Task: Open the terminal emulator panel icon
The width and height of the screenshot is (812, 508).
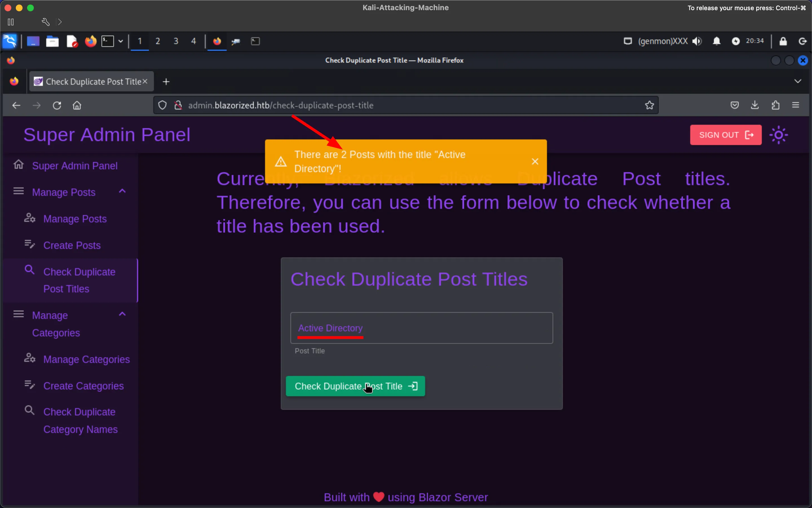Action: 108,41
